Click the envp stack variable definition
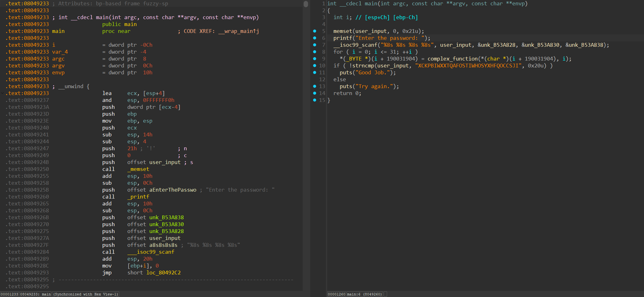This screenshot has height=297, width=644. [x=58, y=72]
